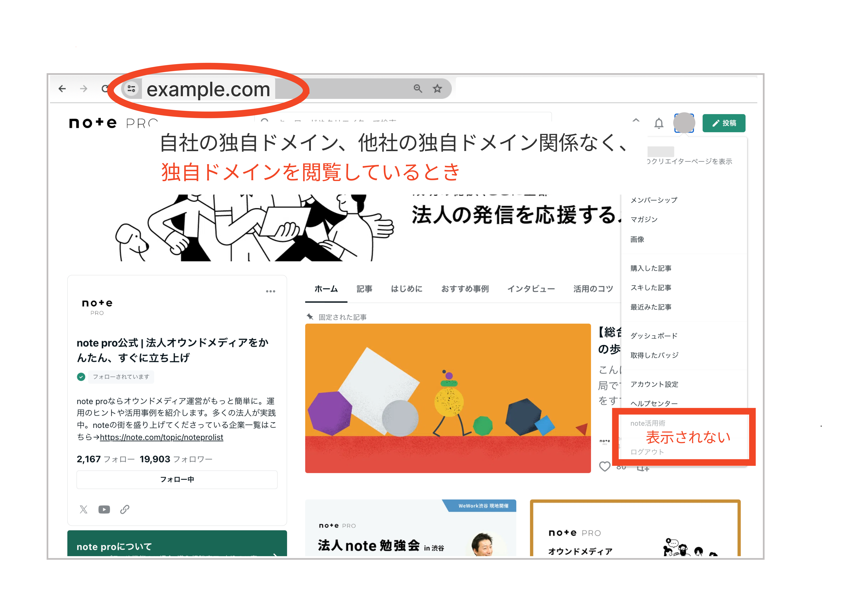Viewport: 868px width, 606px height.
Task: Bookmark this page with the star icon
Action: (x=437, y=88)
